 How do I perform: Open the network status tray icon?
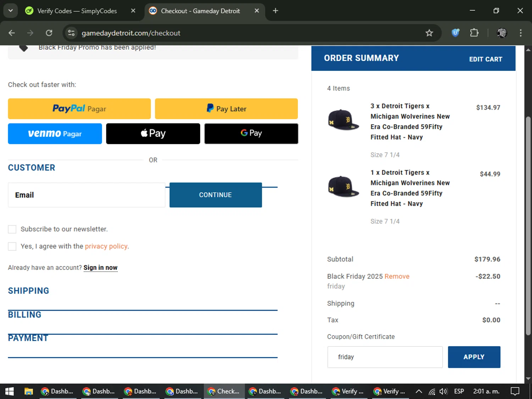pos(432,392)
